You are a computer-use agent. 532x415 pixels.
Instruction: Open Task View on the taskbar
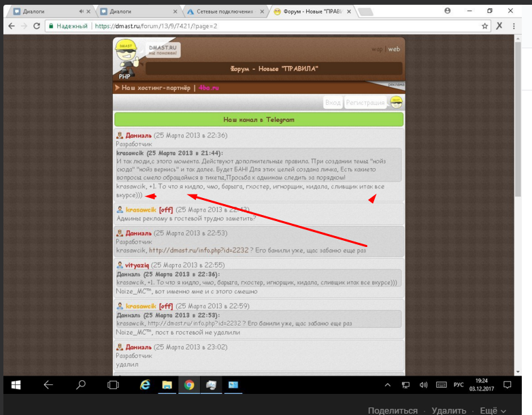113,384
